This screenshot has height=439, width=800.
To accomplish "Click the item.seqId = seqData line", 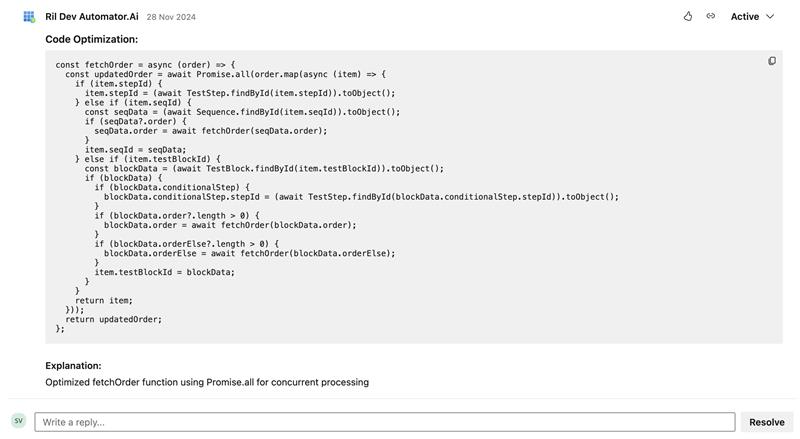I will 135,150.
